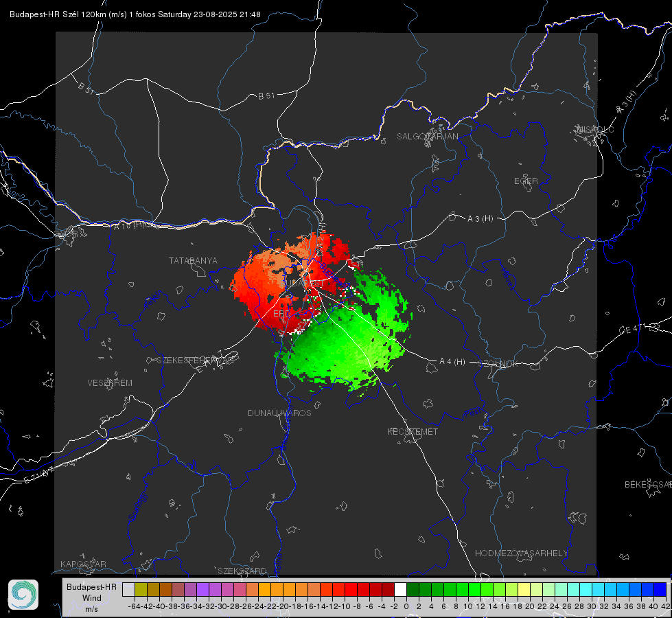Screen dimensions: 672x618
Task: Click the SZEKSZÁRD city label
Action: (x=242, y=571)
